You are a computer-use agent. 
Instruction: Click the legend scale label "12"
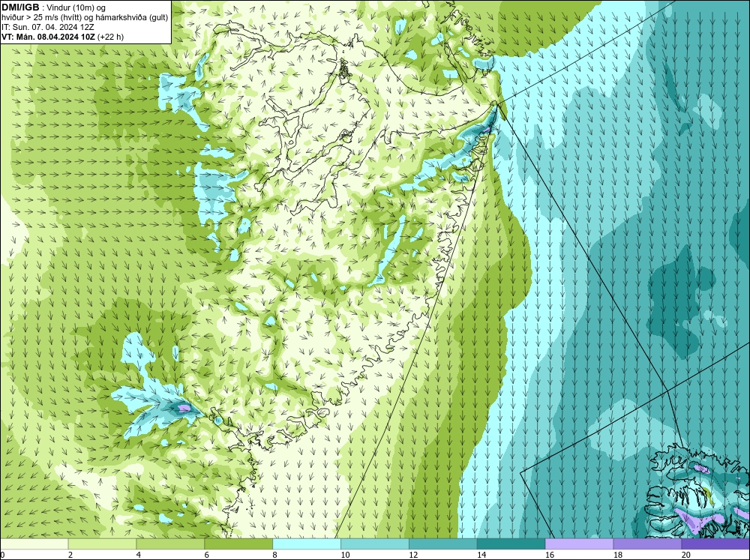[x=414, y=555]
